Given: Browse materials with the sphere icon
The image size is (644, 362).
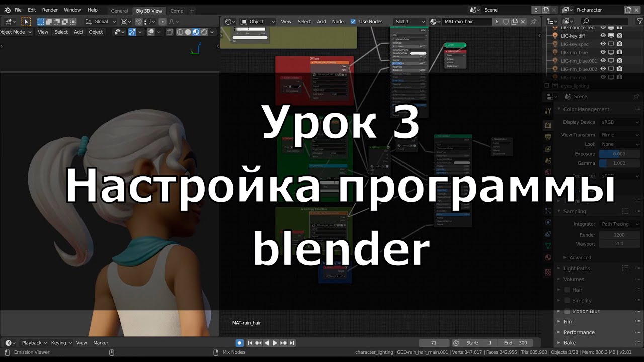Looking at the screenshot, I should (435, 21).
